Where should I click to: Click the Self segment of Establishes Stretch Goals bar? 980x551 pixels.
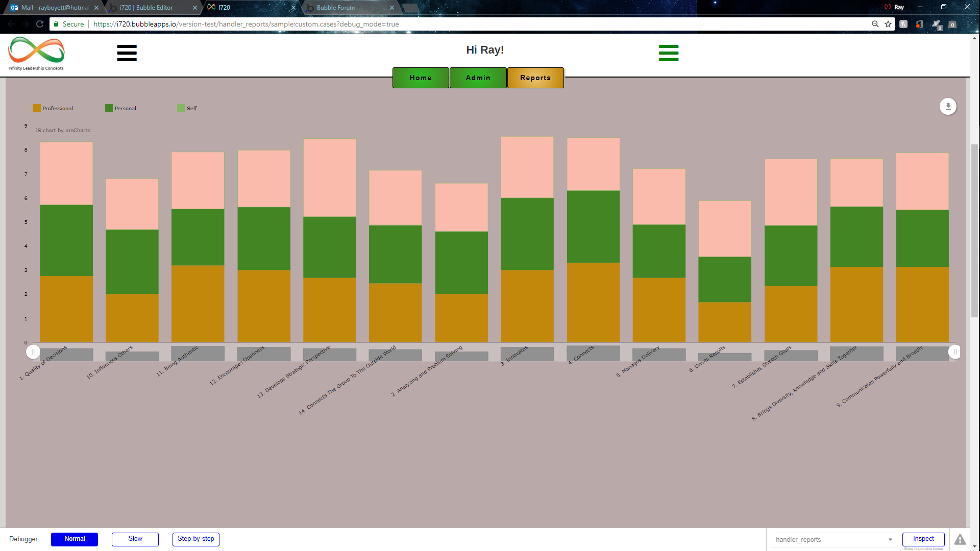point(791,192)
